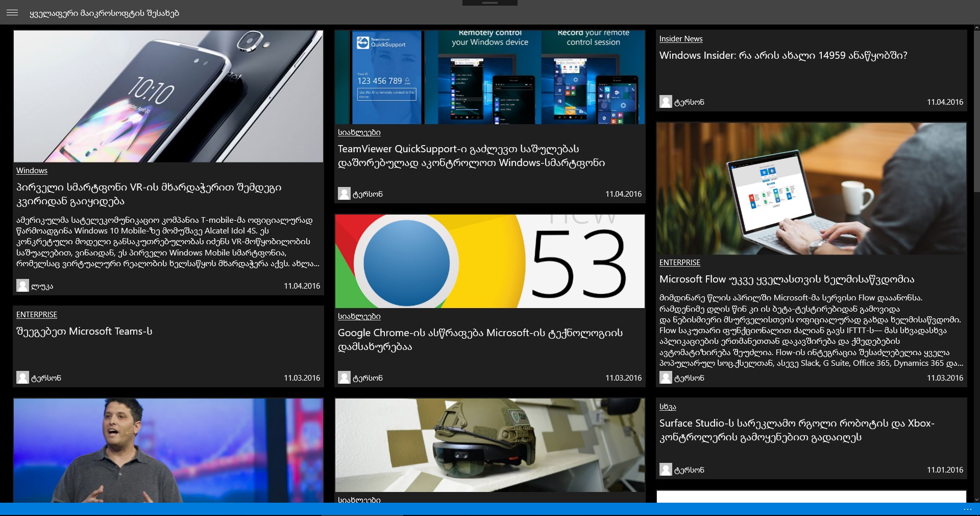Click the scrollbar down arrow
This screenshot has width=980, height=516.
pos(976,500)
